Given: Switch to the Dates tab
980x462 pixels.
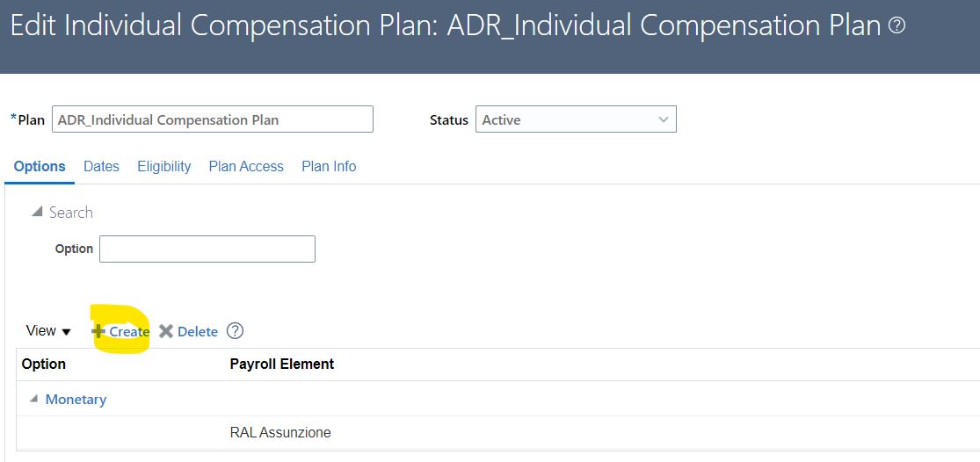Looking at the screenshot, I should 101,167.
